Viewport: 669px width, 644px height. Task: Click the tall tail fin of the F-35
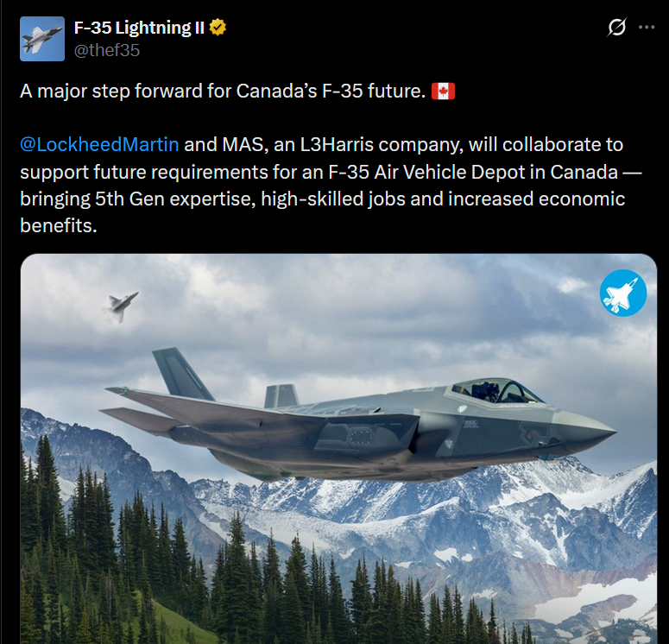(x=182, y=374)
